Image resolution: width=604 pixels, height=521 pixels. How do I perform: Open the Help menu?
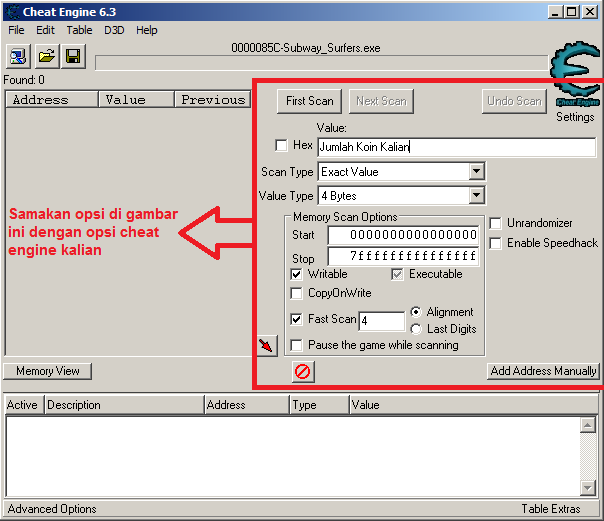point(147,30)
